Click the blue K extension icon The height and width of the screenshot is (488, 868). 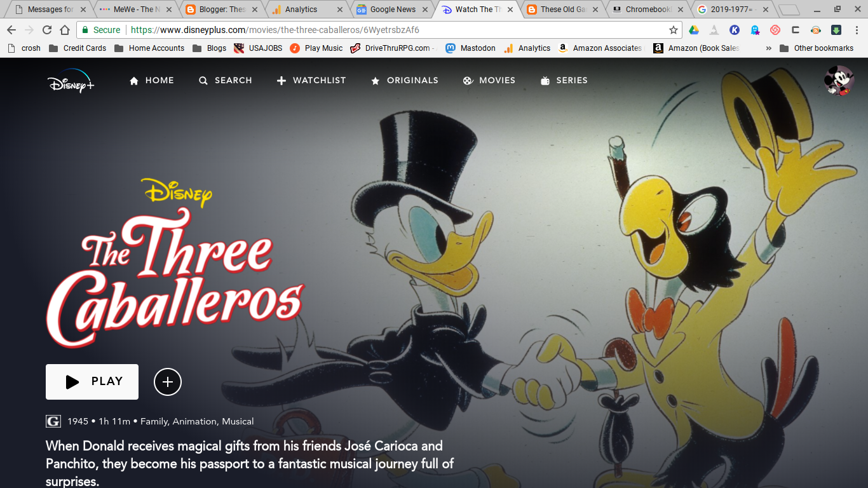pyautogui.click(x=735, y=30)
